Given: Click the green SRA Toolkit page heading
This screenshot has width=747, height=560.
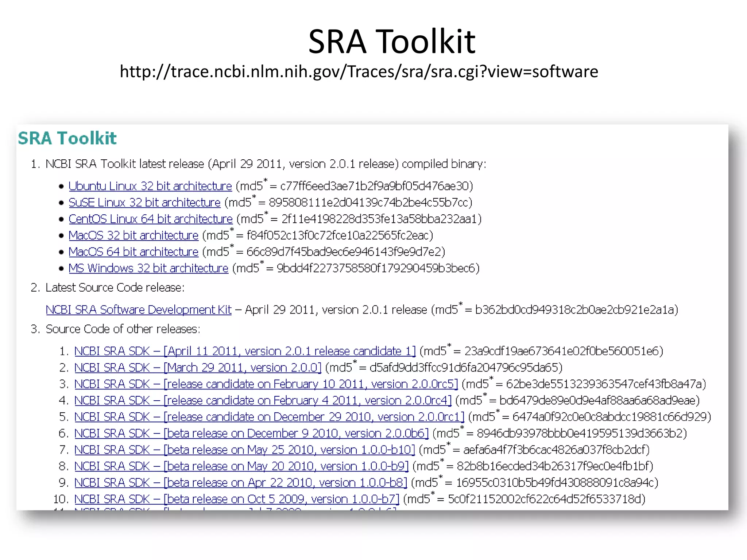Looking at the screenshot, I should [67, 139].
